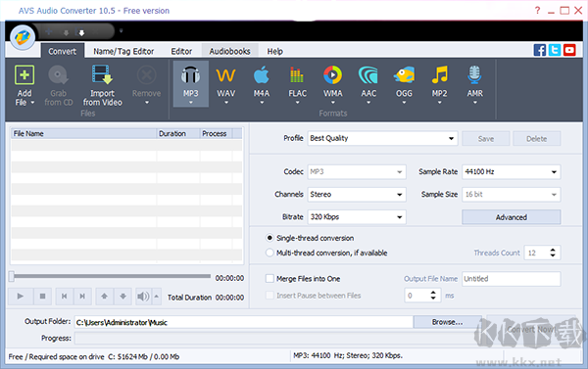588x369 pixels.
Task: Select the OGG format
Action: click(x=404, y=84)
